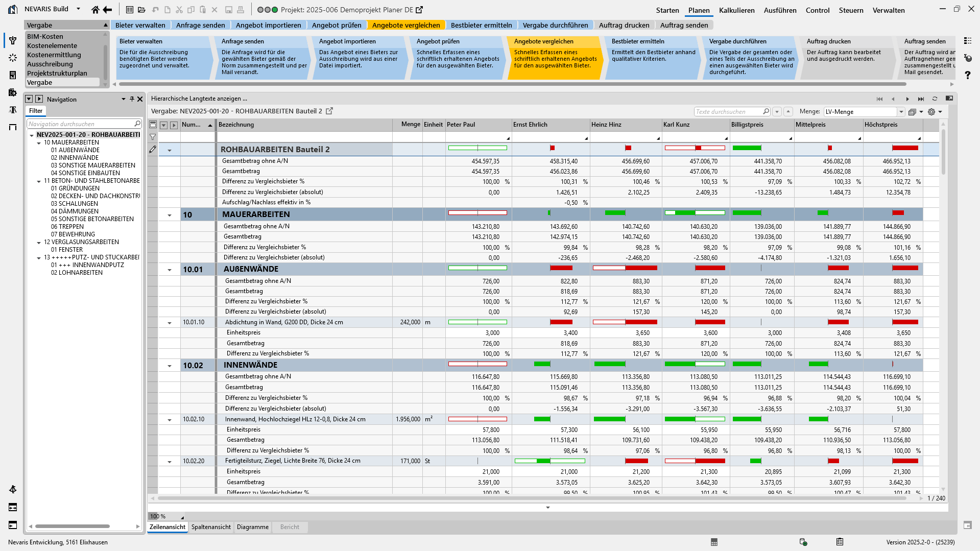Image resolution: width=980 pixels, height=551 pixels.
Task: Open the gear settings menu
Action: (931, 112)
